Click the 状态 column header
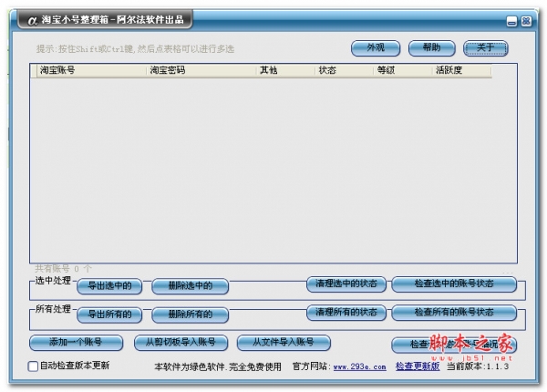 coord(344,70)
